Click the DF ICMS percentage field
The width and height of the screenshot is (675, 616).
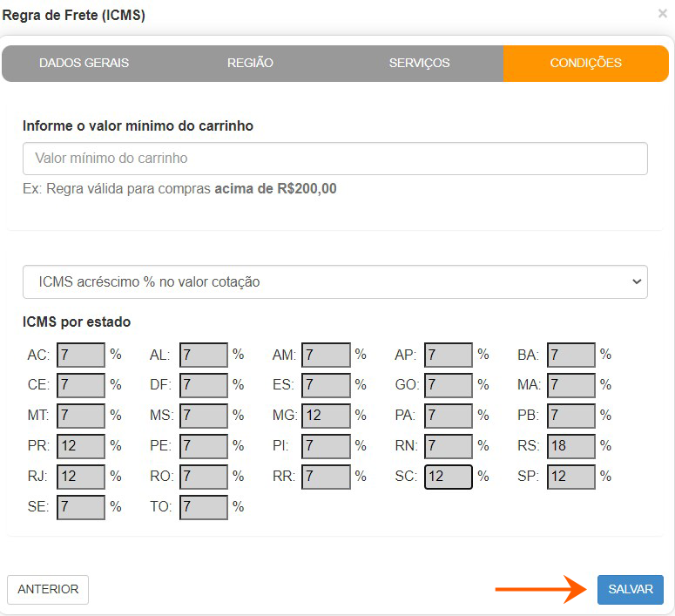[203, 385]
